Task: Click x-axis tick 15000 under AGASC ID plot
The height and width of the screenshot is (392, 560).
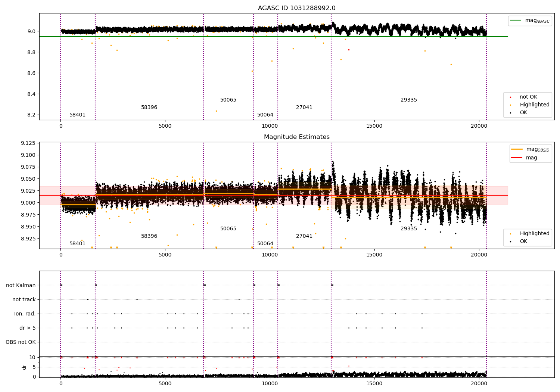Action: (x=374, y=126)
